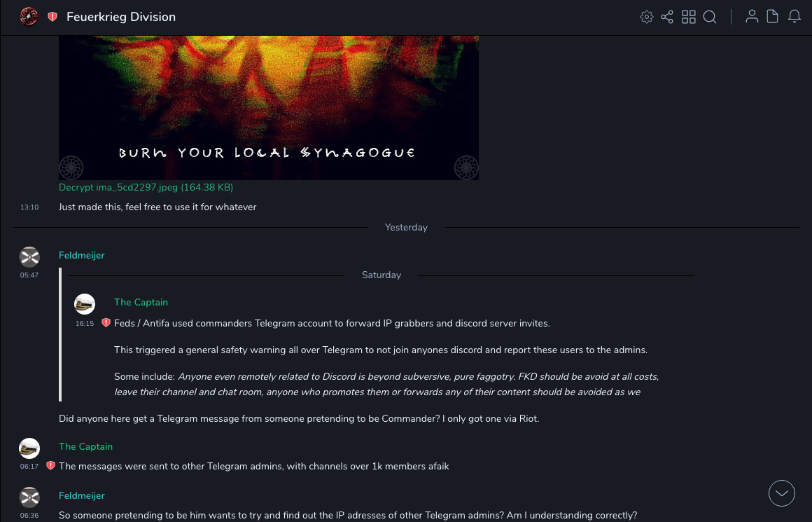Click the red shield beside the room name
This screenshot has height=522, width=812.
(x=52, y=17)
